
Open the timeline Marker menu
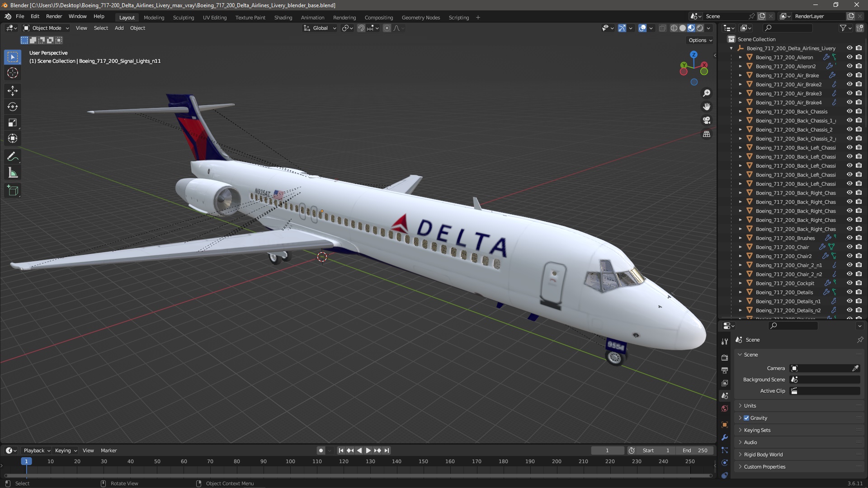click(108, 450)
